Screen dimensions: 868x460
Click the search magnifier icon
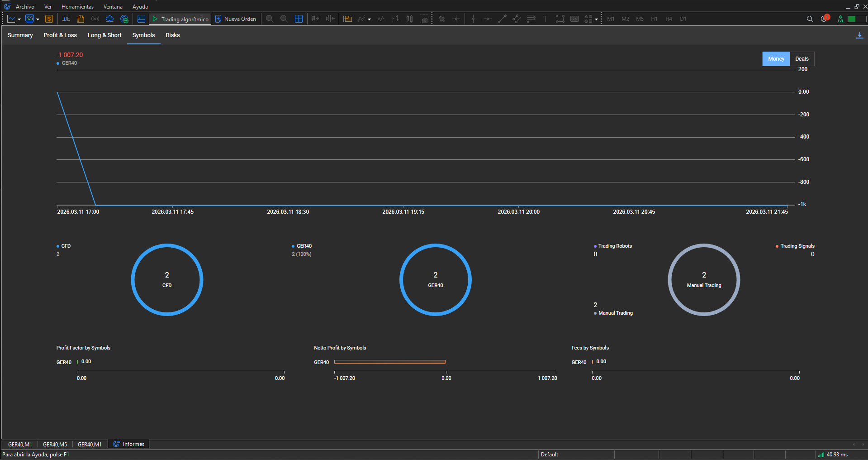[x=810, y=19]
